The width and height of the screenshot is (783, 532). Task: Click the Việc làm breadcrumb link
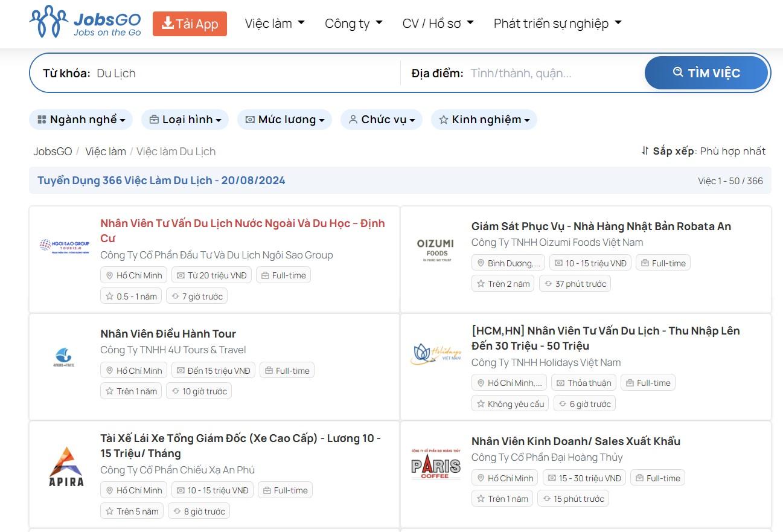point(106,152)
